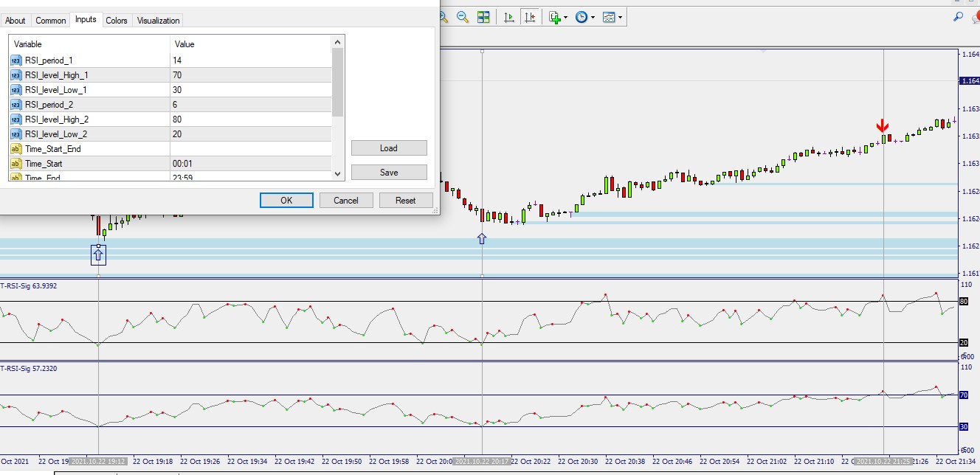
Task: Open the chart templates icon
Action: 609,16
